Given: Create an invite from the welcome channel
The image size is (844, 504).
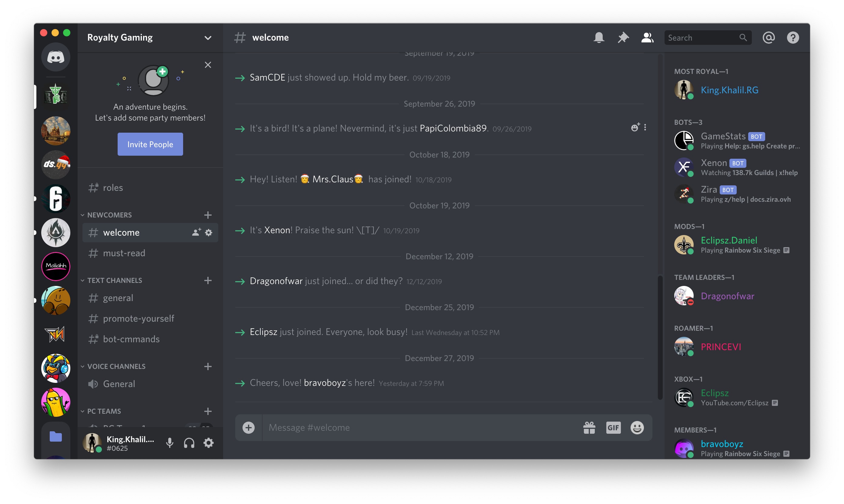Looking at the screenshot, I should pos(196,232).
